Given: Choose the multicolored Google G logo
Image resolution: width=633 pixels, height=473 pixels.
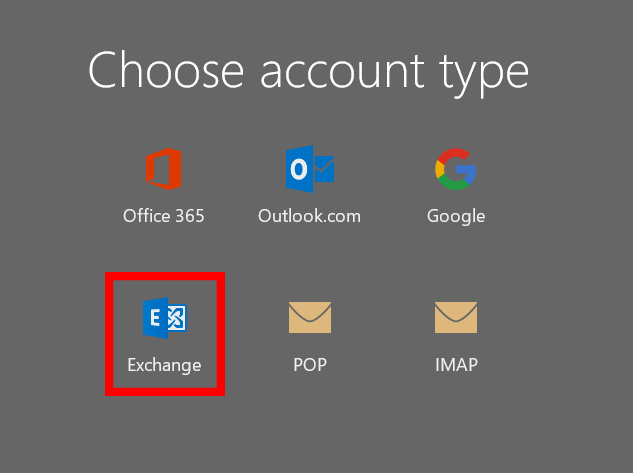Looking at the screenshot, I should pyautogui.click(x=455, y=168).
